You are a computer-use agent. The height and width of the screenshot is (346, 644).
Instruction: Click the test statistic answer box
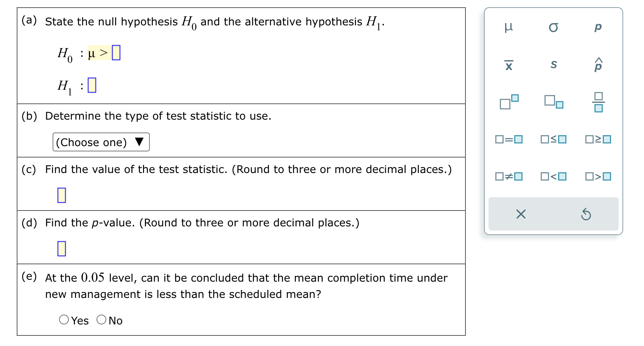click(x=62, y=195)
